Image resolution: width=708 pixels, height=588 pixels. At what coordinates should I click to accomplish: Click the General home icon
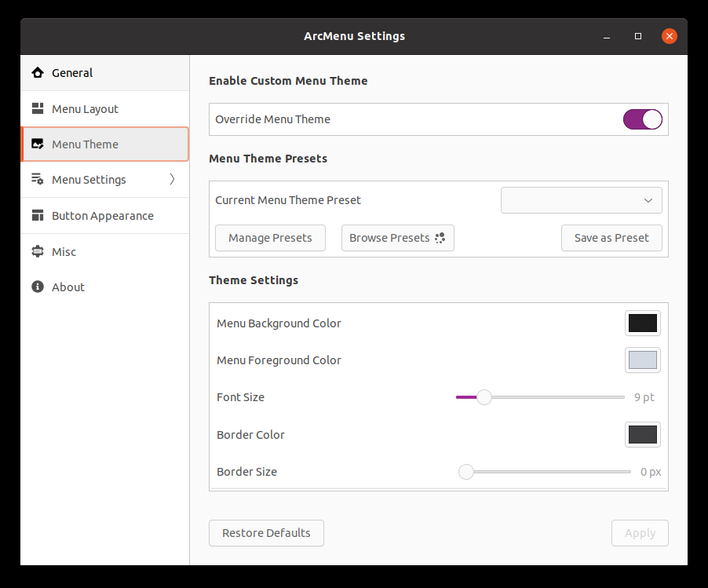pyautogui.click(x=38, y=73)
